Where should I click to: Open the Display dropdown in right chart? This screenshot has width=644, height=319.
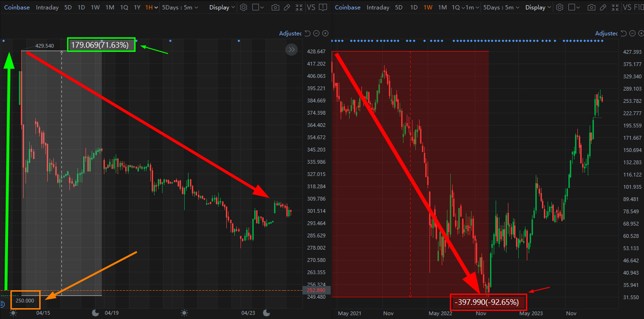pos(539,7)
